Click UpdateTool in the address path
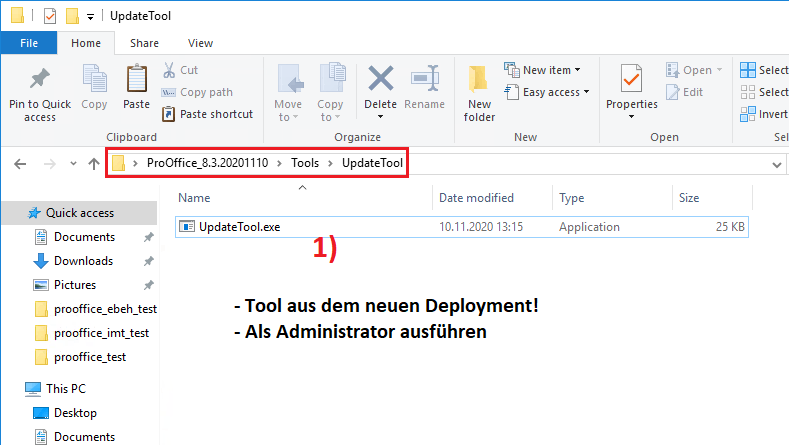This screenshot has width=789, height=445. [372, 163]
